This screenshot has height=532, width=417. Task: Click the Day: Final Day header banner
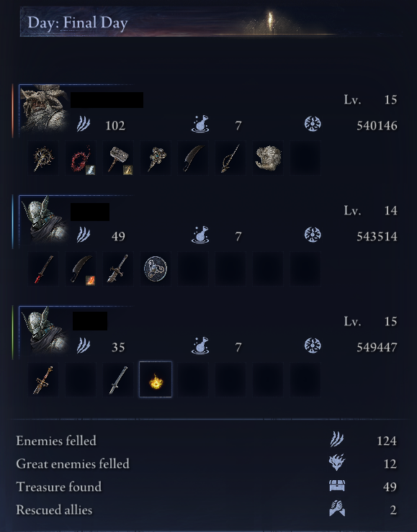pos(210,22)
